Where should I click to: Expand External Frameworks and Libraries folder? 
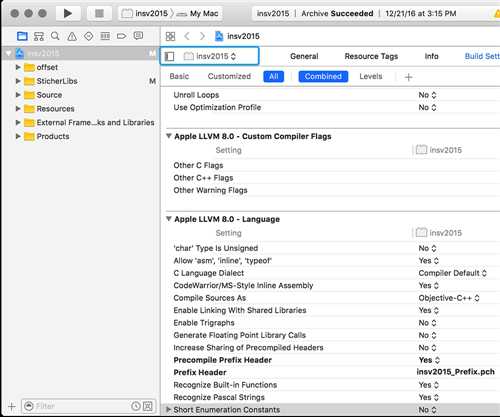[18, 122]
